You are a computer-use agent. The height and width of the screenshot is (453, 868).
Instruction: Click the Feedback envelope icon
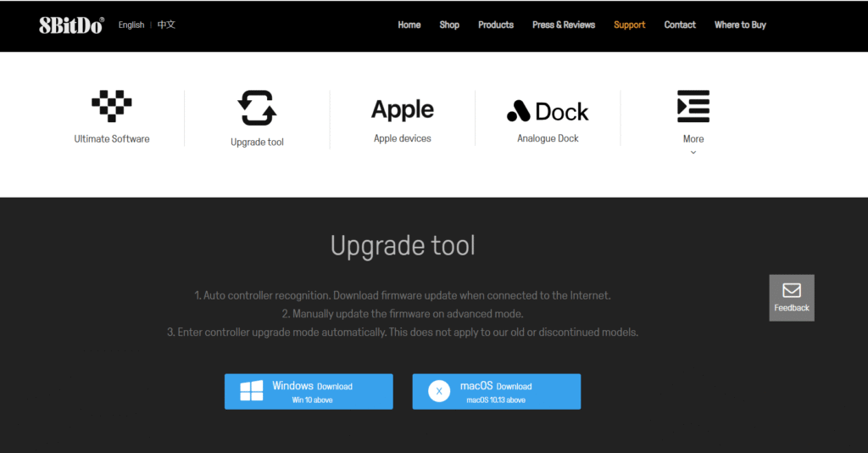pos(792,290)
